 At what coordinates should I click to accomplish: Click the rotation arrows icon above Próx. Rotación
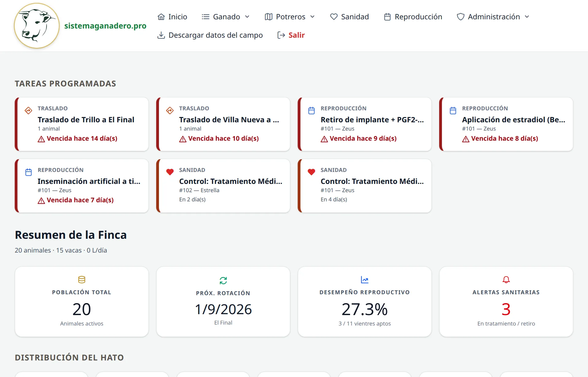223,280
